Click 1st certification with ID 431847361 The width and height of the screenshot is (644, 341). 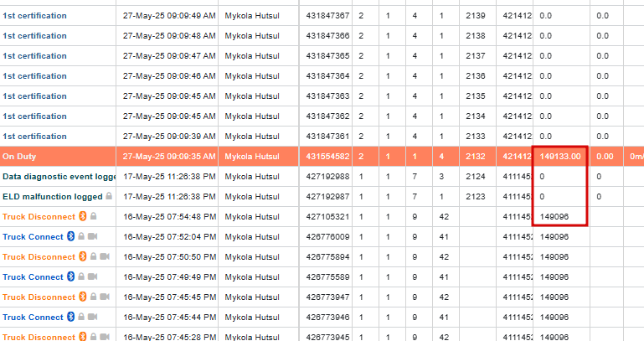pyautogui.click(x=34, y=137)
